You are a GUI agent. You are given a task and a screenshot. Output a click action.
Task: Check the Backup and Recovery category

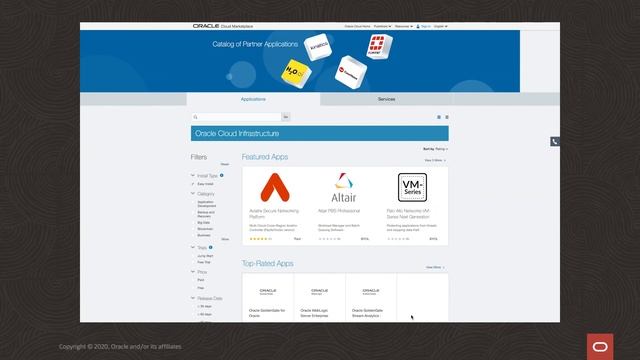(194, 213)
